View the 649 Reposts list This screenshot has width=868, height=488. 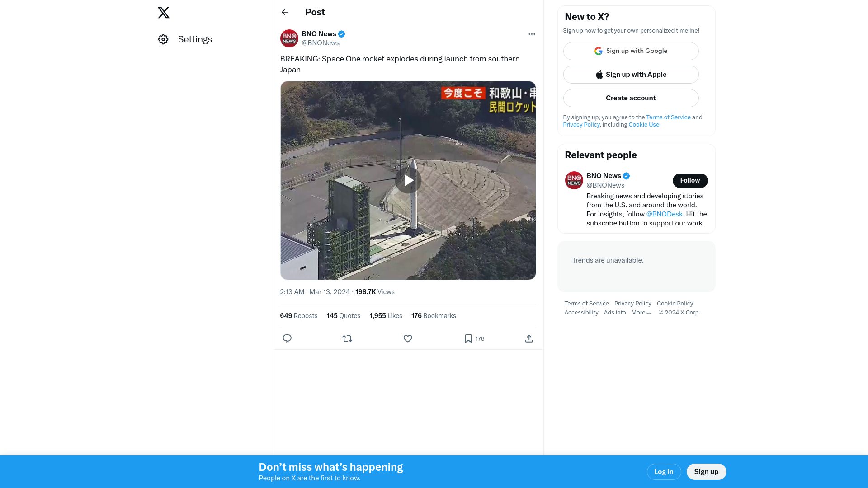(298, 316)
